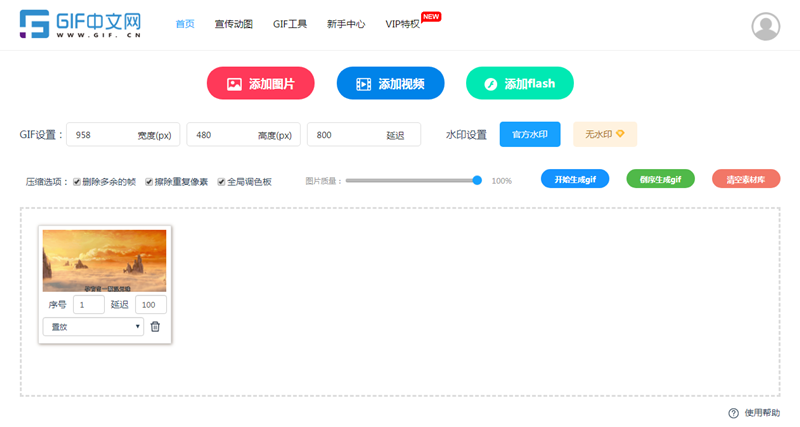
Task: Click the 图片质量 slider handle
Action: click(477, 180)
